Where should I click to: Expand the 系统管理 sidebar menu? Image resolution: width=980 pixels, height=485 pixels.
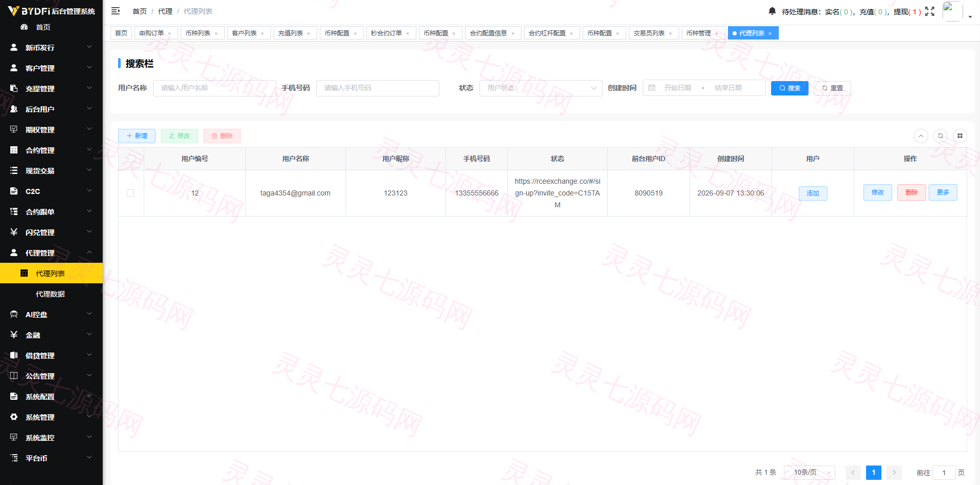click(x=51, y=417)
